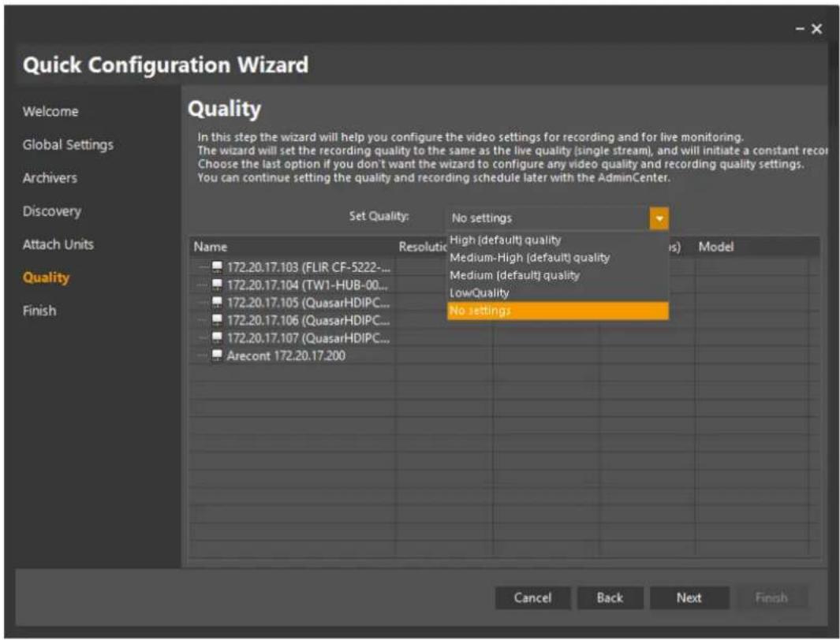Click the Cancel button
Image resolution: width=840 pixels, height=640 pixels.
[532, 597]
